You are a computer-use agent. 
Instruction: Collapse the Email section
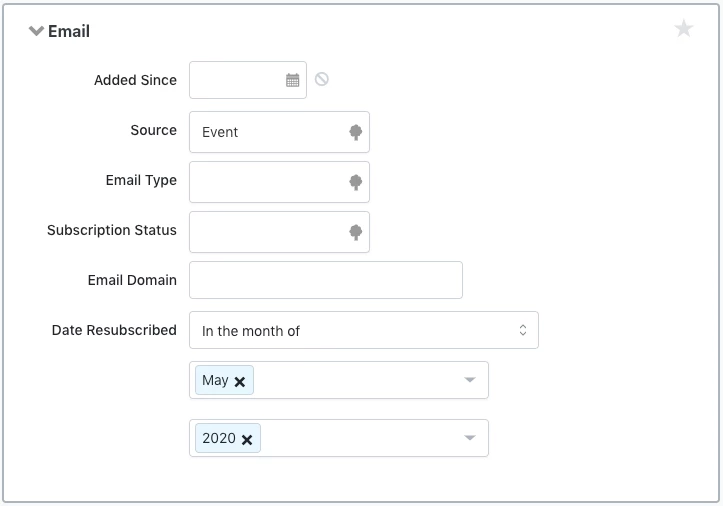click(x=37, y=31)
